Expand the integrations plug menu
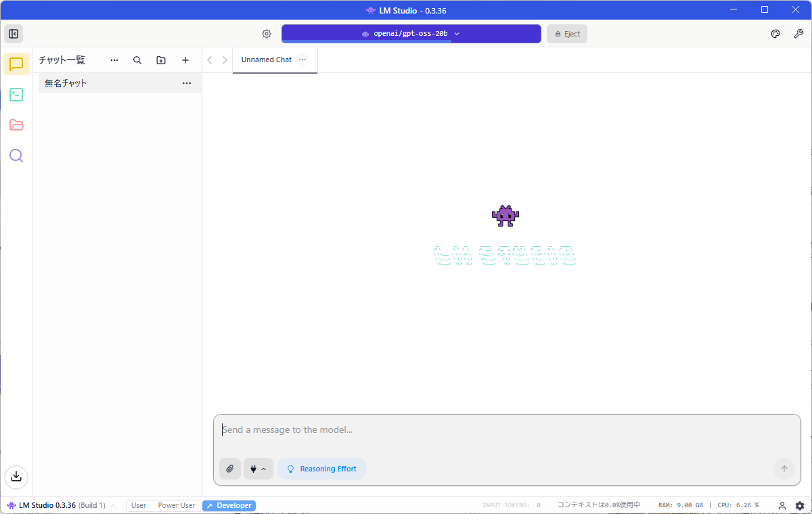Viewport: 812px width, 514px height. click(258, 469)
